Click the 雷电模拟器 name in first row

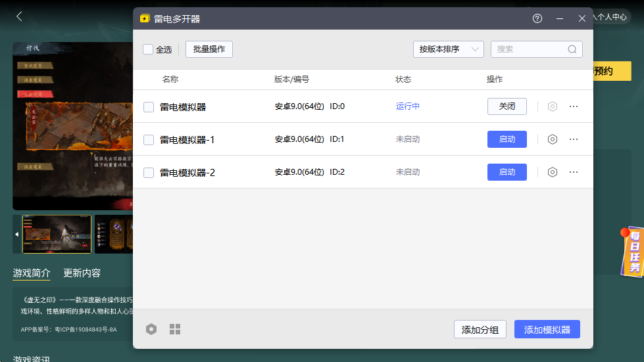pyautogui.click(x=183, y=107)
